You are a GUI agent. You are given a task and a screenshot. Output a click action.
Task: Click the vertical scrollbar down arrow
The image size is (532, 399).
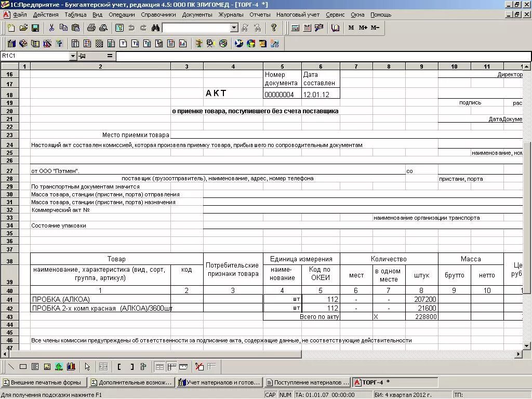tap(527, 346)
